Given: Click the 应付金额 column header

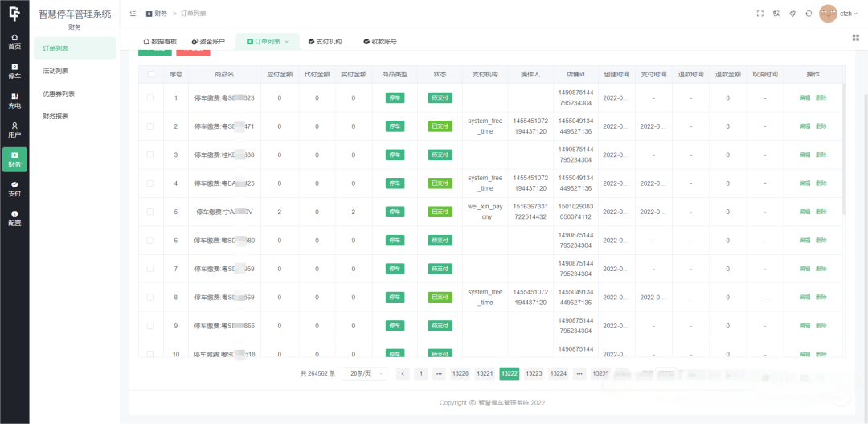Looking at the screenshot, I should [x=280, y=74].
